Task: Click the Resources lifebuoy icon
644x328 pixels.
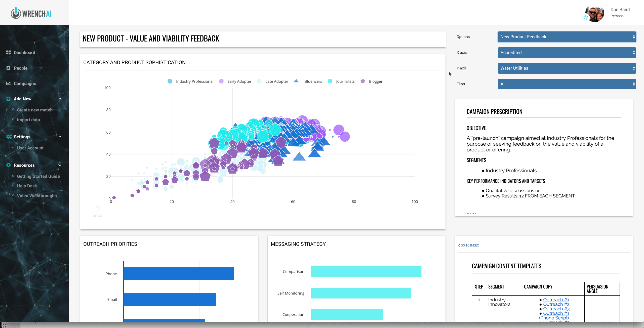Action: tap(9, 165)
